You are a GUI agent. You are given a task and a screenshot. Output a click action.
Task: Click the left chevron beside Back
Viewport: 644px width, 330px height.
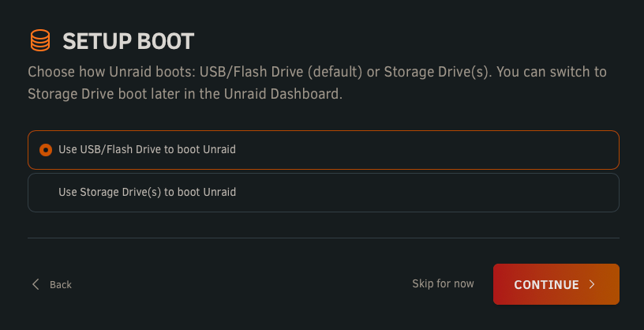(x=36, y=284)
